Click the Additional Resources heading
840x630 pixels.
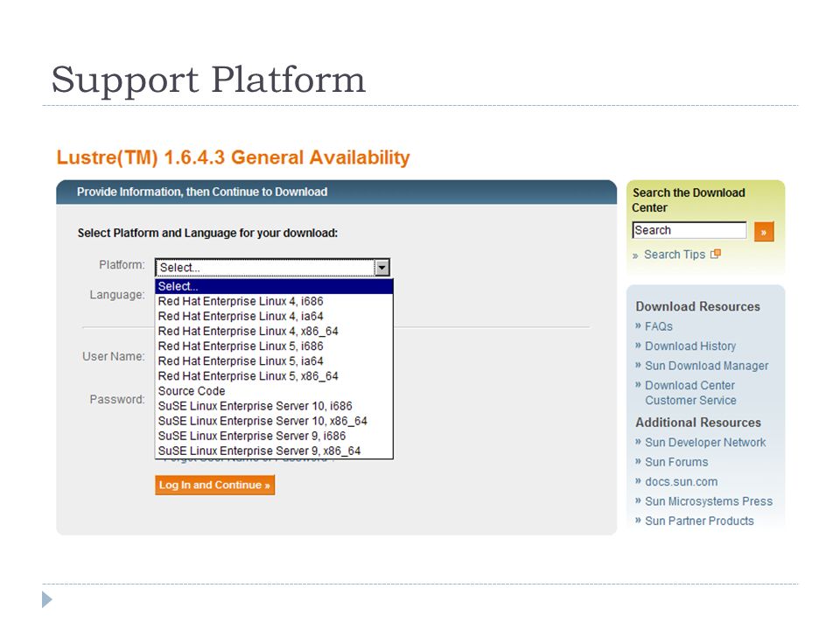point(698,423)
